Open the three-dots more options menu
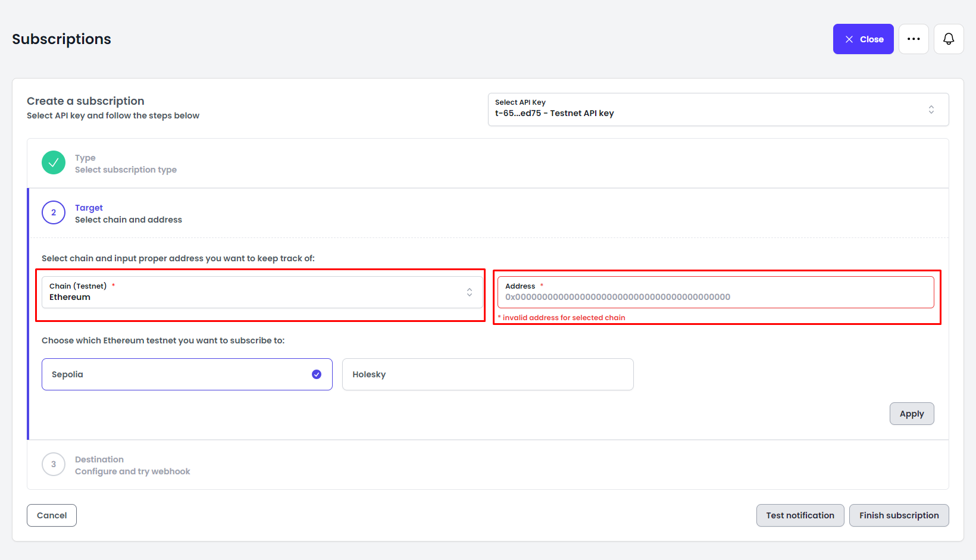 pyautogui.click(x=914, y=39)
